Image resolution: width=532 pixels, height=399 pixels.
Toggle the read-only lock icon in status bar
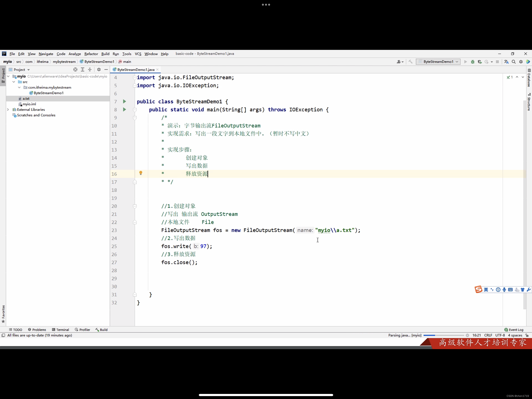point(527,335)
